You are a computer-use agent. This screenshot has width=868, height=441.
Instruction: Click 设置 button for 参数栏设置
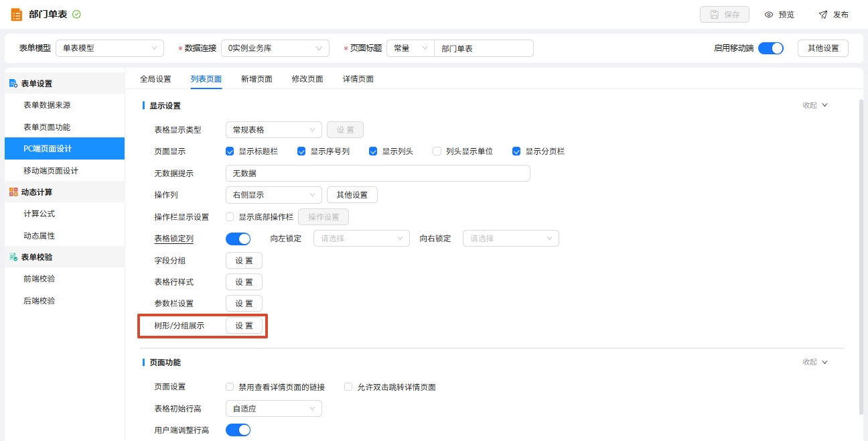[x=244, y=304]
